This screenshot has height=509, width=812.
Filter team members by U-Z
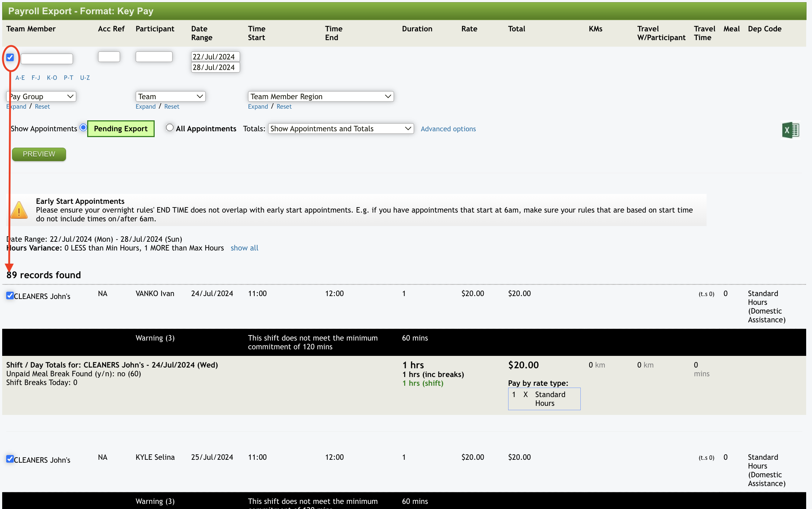point(85,78)
